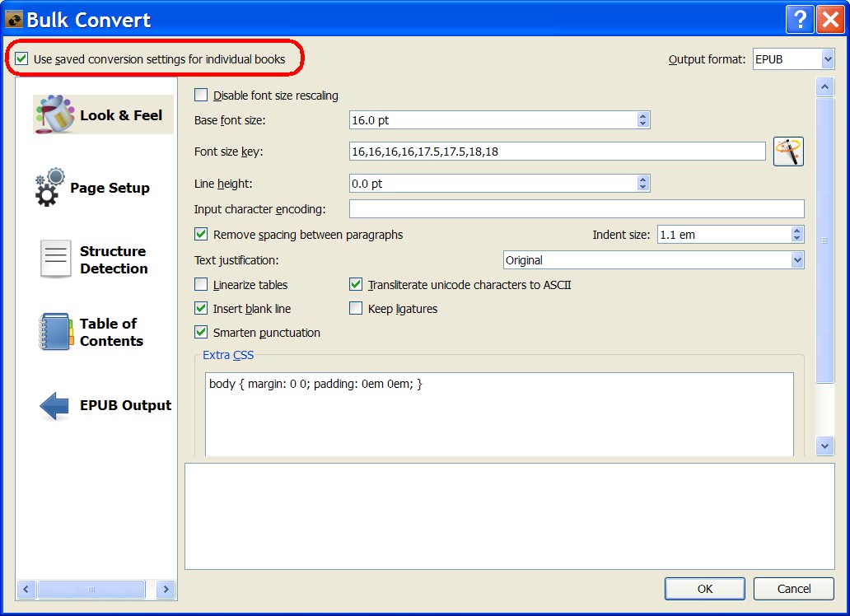The height and width of the screenshot is (616, 850).
Task: Click the empty help description box
Action: pyautogui.click(x=510, y=516)
